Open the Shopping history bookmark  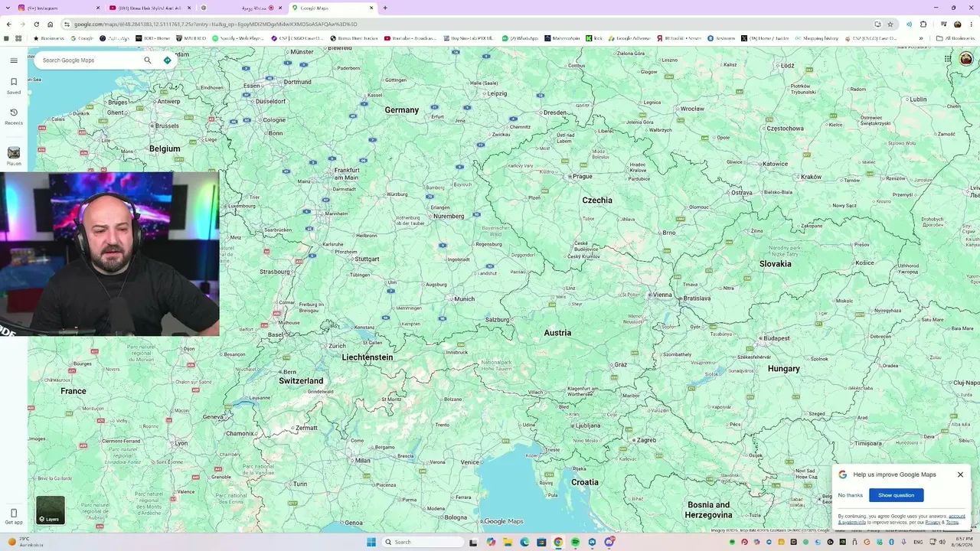816,38
